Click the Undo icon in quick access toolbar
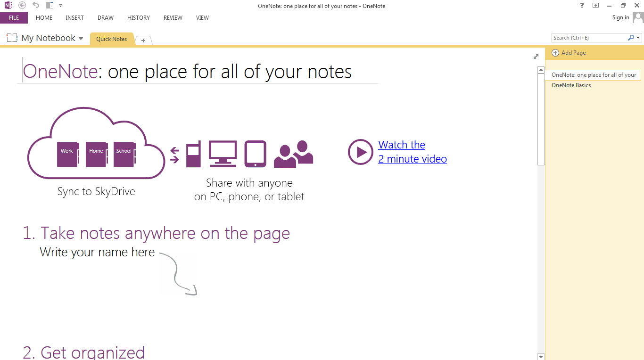Image resolution: width=644 pixels, height=360 pixels. coord(36,6)
